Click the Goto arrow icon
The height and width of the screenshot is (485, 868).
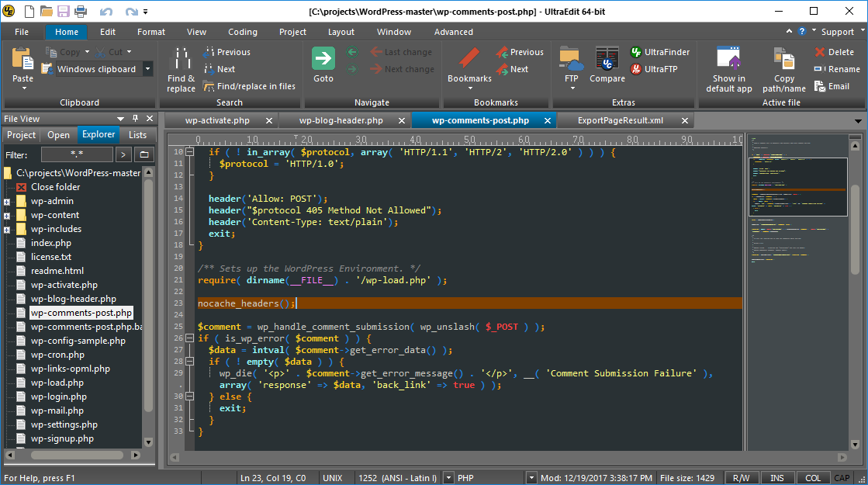click(x=323, y=59)
